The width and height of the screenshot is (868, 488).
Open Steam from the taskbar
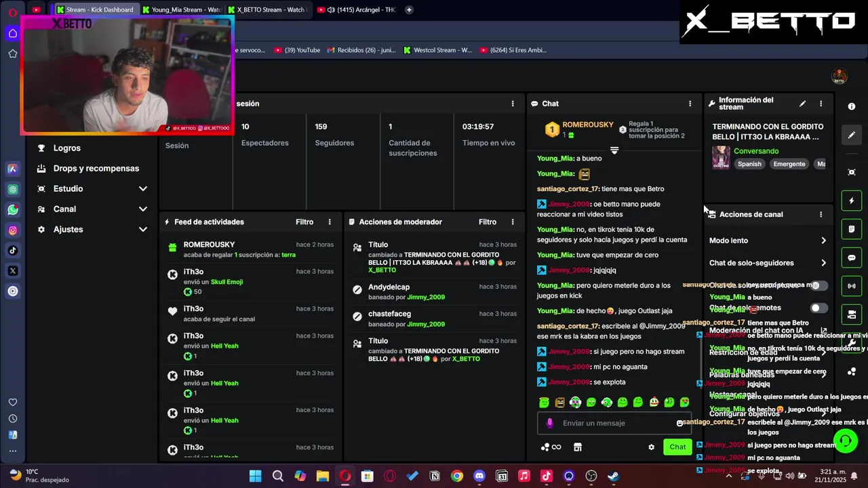(613, 476)
